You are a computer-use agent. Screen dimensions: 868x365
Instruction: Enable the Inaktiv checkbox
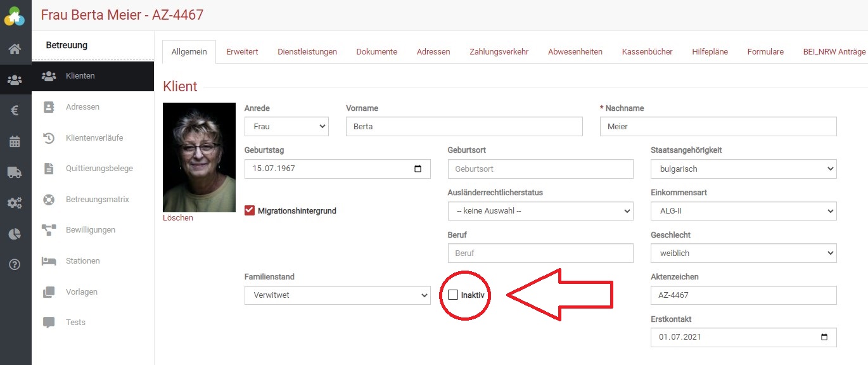(453, 295)
